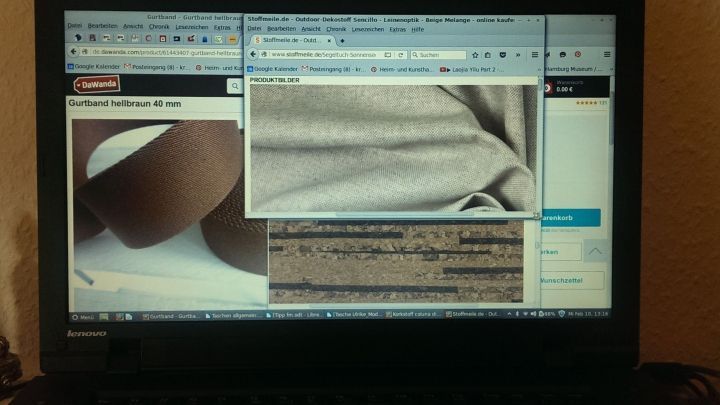Click the scroll-to-top arrow button

pos(596,252)
